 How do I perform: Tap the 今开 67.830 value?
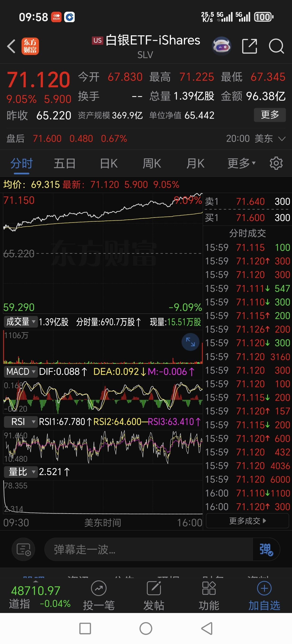(x=125, y=77)
